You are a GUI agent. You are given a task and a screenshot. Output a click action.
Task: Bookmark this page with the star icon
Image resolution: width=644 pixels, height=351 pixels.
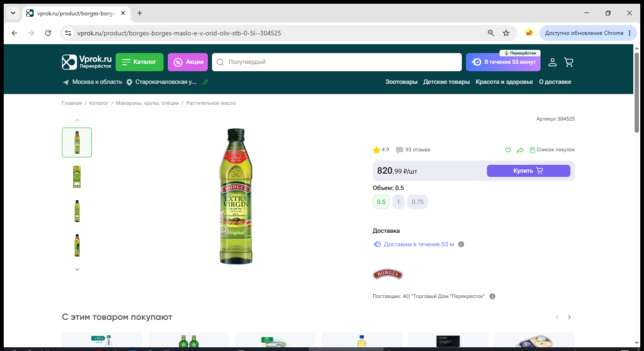pyautogui.click(x=506, y=33)
